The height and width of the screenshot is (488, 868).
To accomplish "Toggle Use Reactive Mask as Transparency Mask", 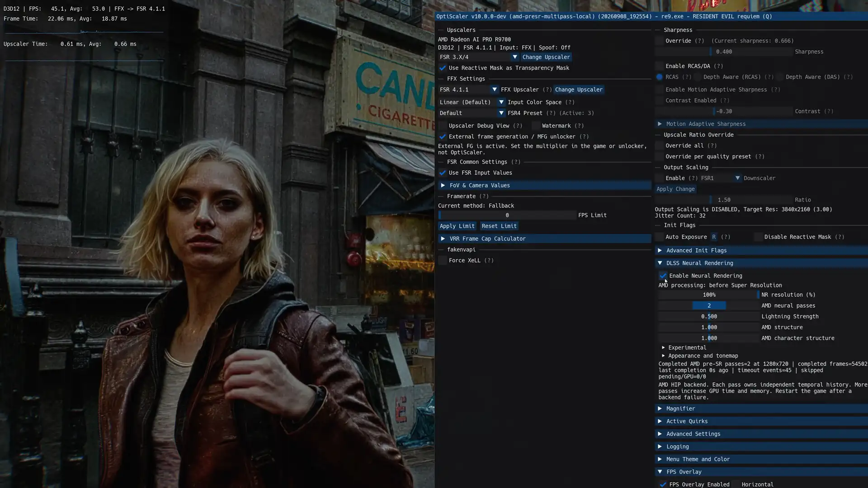I will (x=443, y=68).
